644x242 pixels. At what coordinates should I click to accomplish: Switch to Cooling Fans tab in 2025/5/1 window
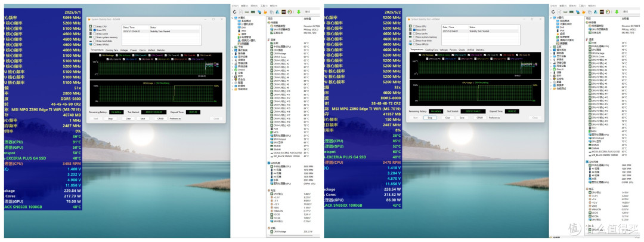[x=112, y=50]
